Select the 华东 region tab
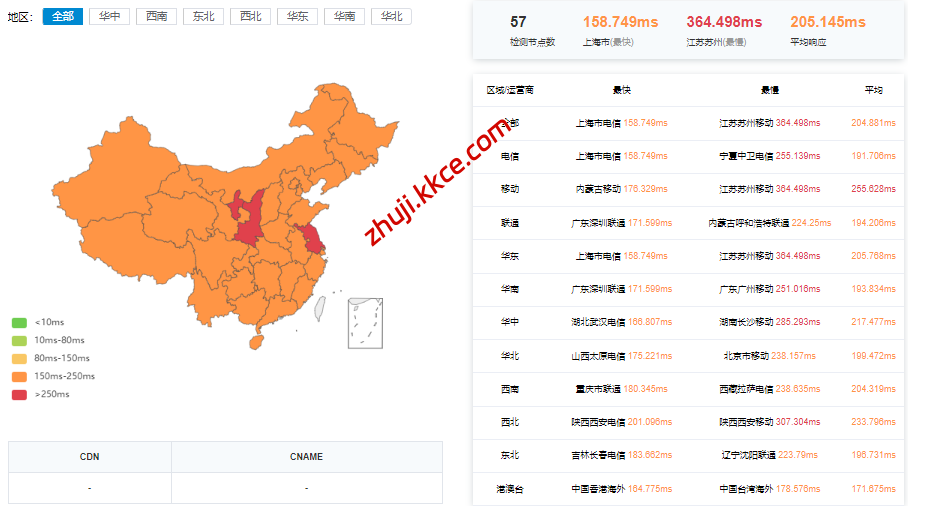 297,17
